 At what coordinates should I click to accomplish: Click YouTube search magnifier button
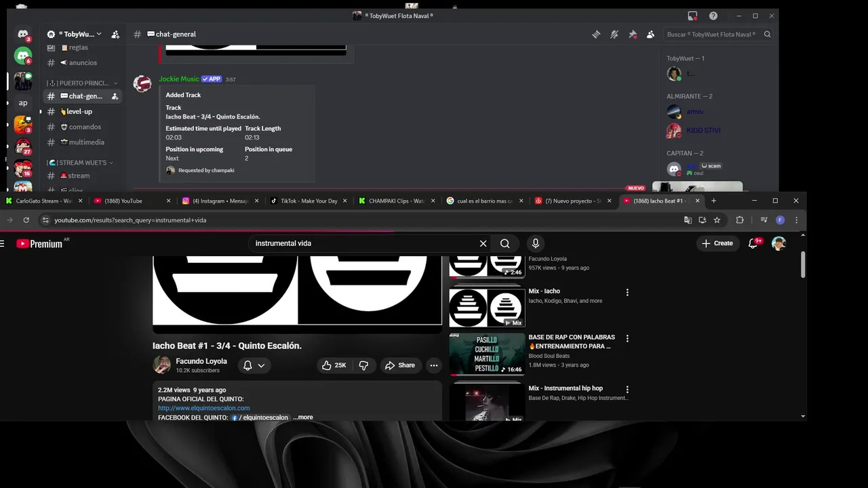[x=505, y=243]
